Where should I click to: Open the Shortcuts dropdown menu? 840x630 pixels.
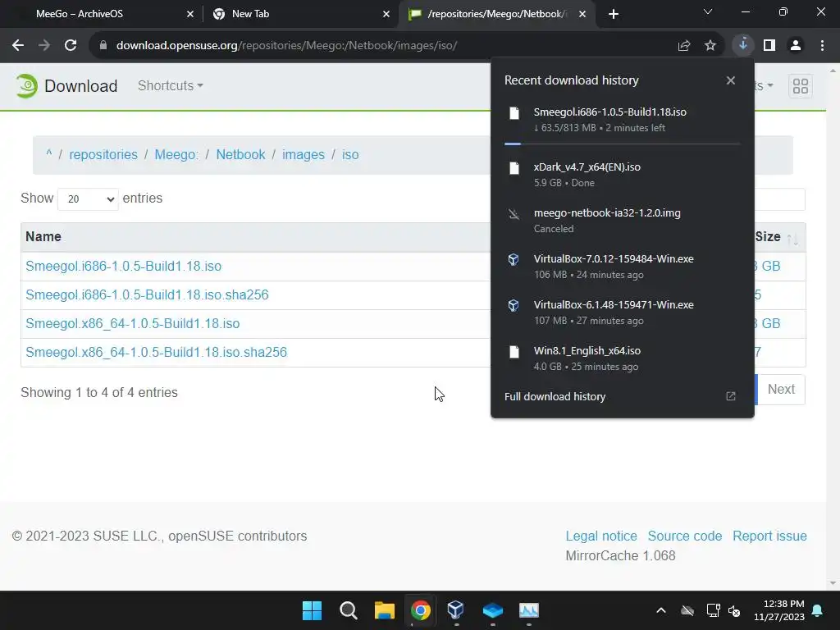(x=171, y=85)
